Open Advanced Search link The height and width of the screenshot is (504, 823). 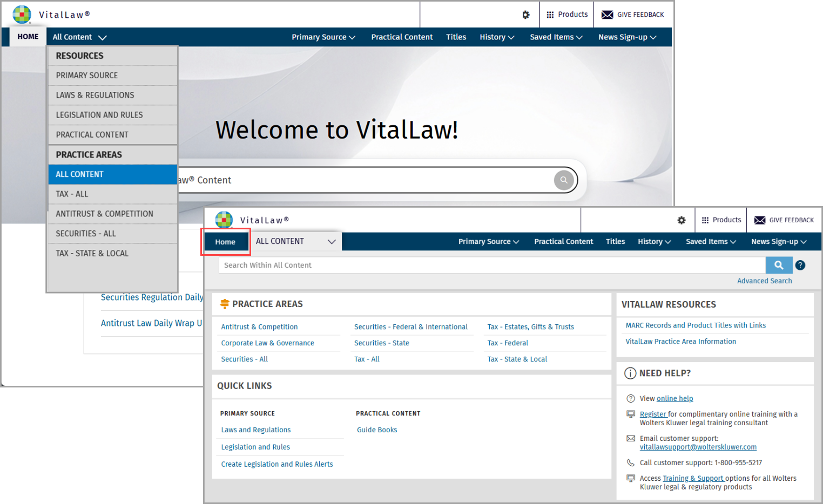(764, 281)
